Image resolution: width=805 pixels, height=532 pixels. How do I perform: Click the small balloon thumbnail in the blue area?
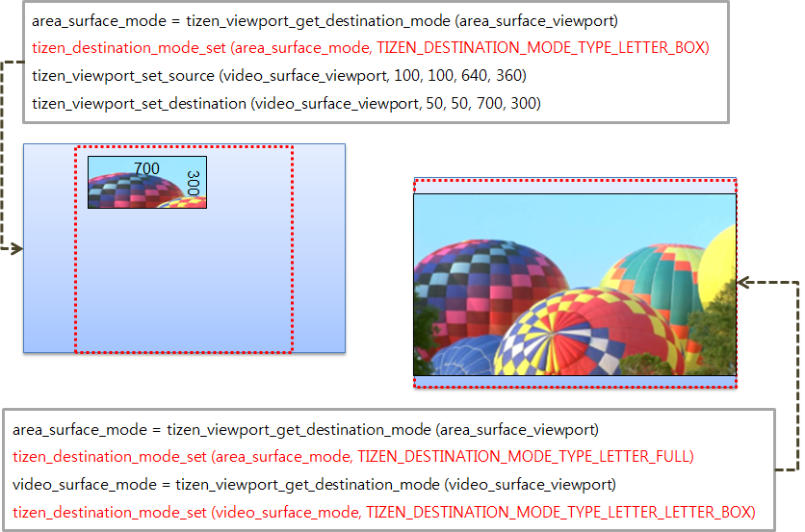click(146, 182)
